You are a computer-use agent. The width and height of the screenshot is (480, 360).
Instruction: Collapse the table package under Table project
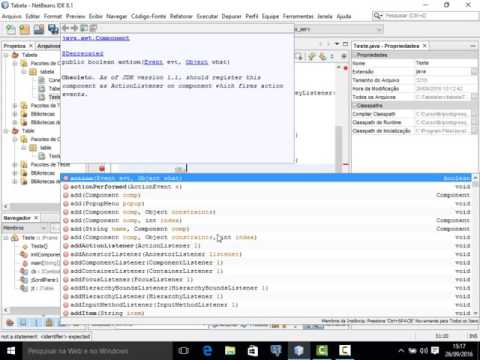coord(24,148)
